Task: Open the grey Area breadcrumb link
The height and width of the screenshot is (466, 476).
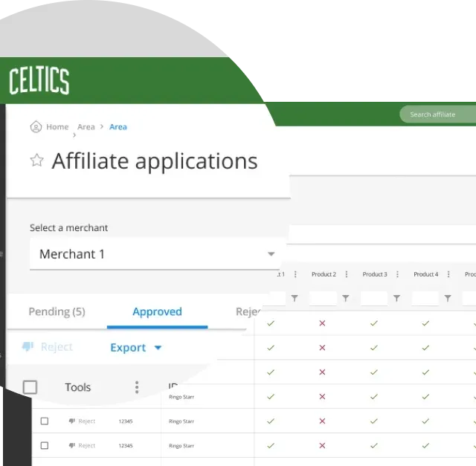Action: point(86,127)
